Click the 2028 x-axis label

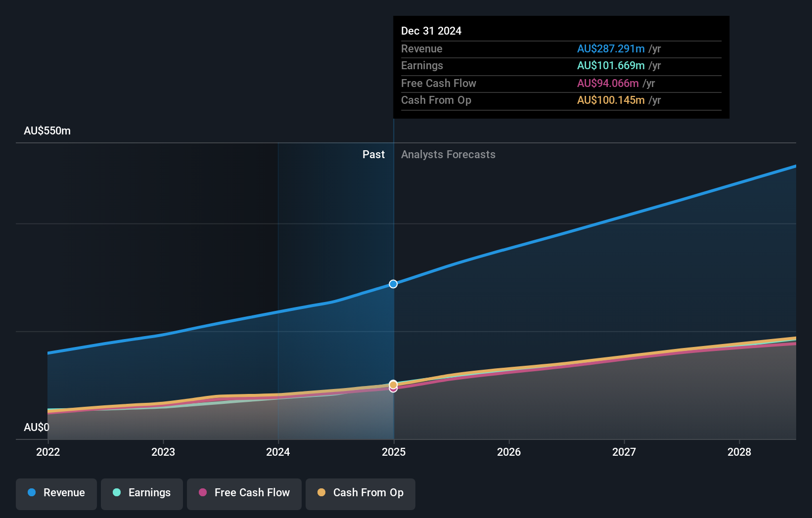pos(739,452)
